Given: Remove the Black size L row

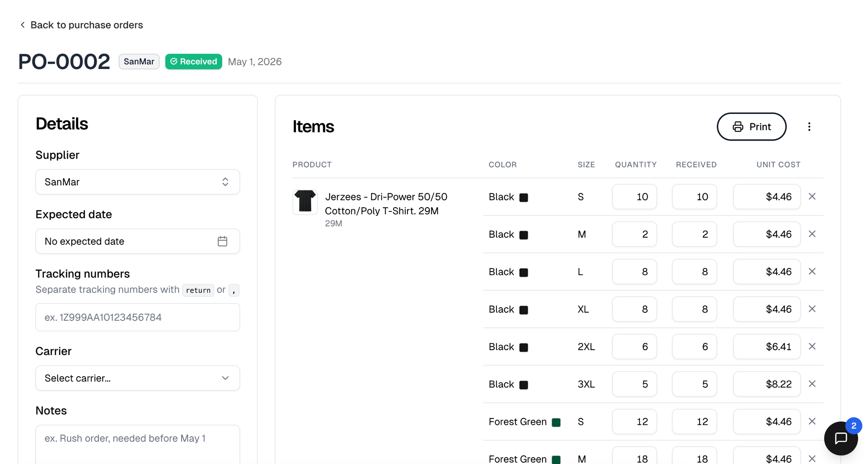Looking at the screenshot, I should (812, 272).
